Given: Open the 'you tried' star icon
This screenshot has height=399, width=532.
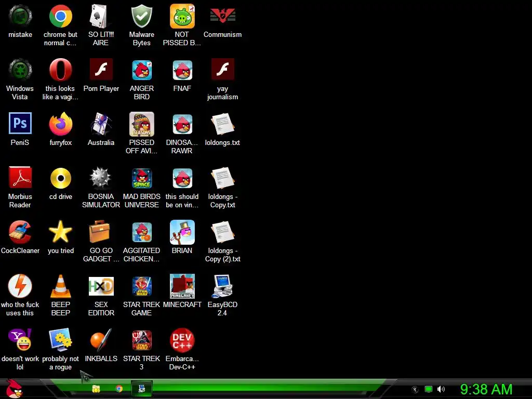Looking at the screenshot, I should (60, 232).
